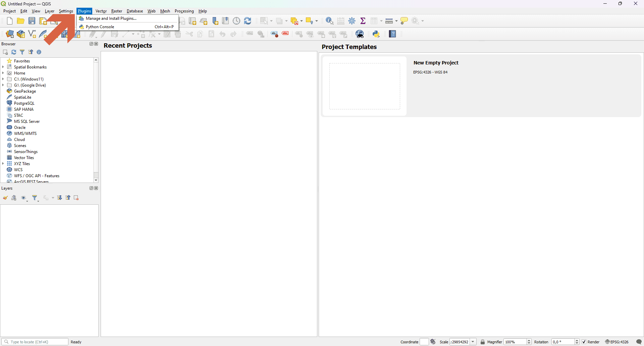Image resolution: width=644 pixels, height=346 pixels.
Task: Select Manage and Install Plugins
Action: [x=128, y=18]
